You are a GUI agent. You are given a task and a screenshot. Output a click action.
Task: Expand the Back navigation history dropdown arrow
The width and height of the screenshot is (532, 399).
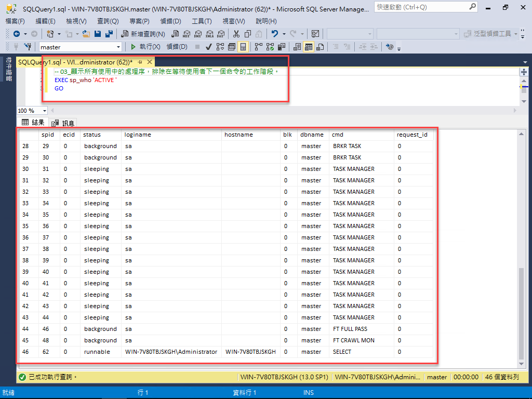25,34
